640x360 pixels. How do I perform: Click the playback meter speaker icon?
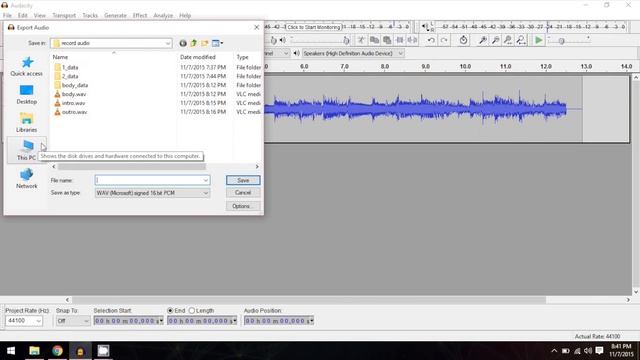[x=425, y=27]
